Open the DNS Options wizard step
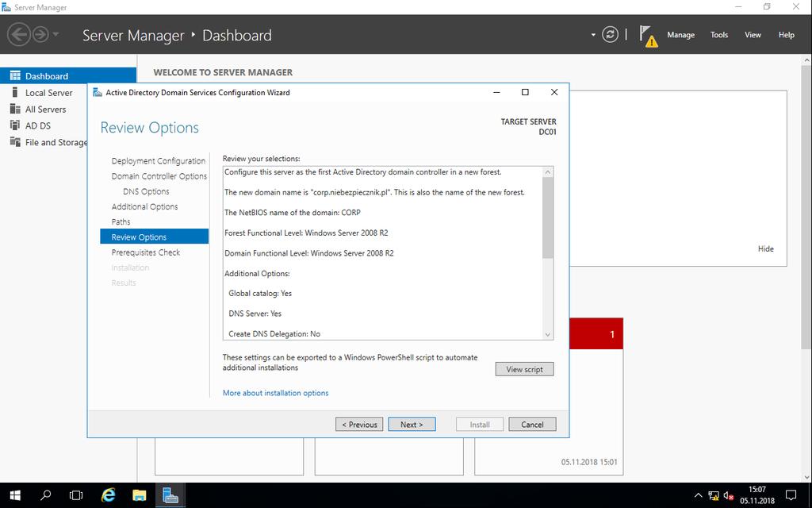This screenshot has width=812, height=508. 146,191
